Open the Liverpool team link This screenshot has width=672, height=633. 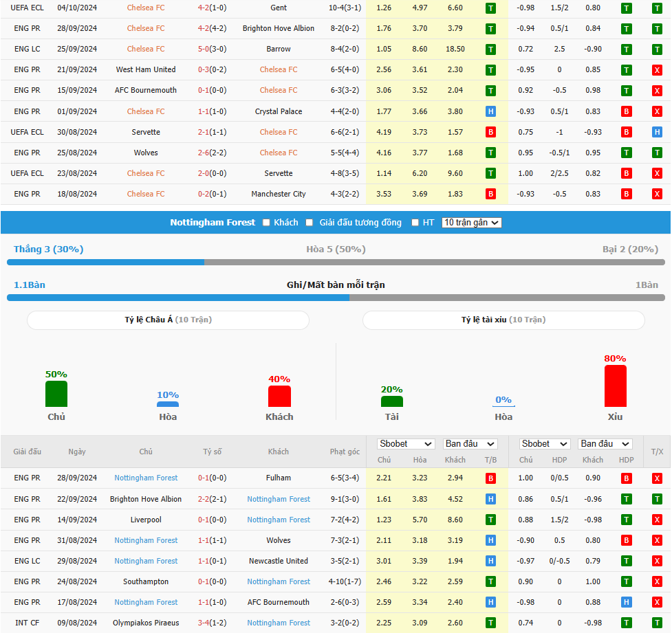pyautogui.click(x=146, y=520)
